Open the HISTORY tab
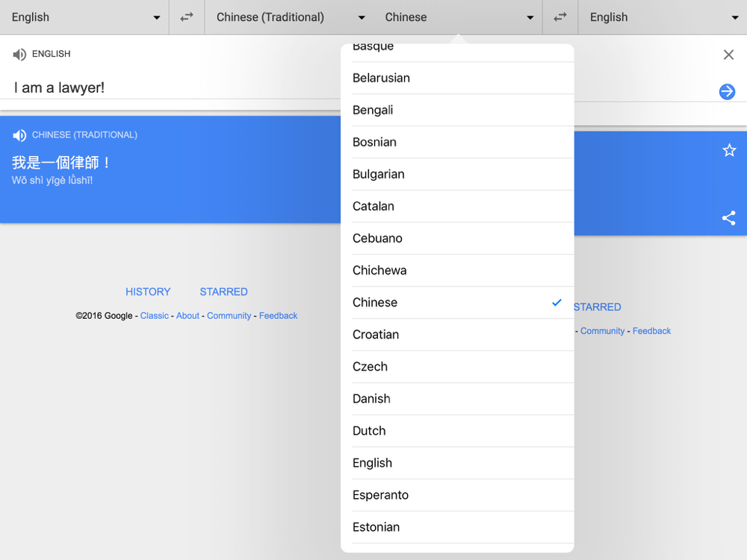The image size is (747, 560). pos(148,292)
